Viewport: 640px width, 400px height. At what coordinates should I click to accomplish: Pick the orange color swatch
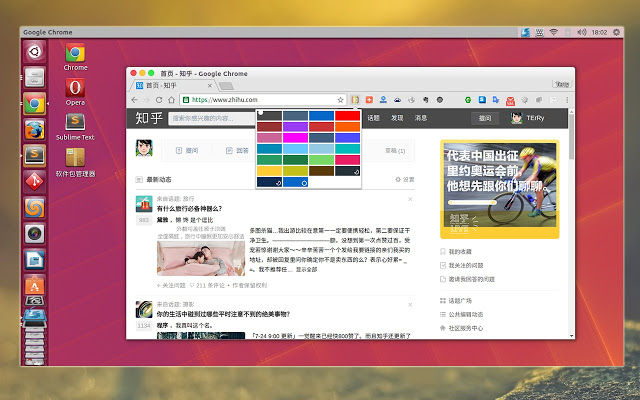tap(347, 127)
